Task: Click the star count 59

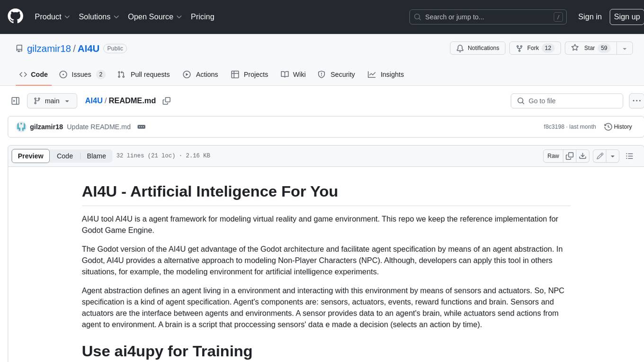Action: (604, 48)
